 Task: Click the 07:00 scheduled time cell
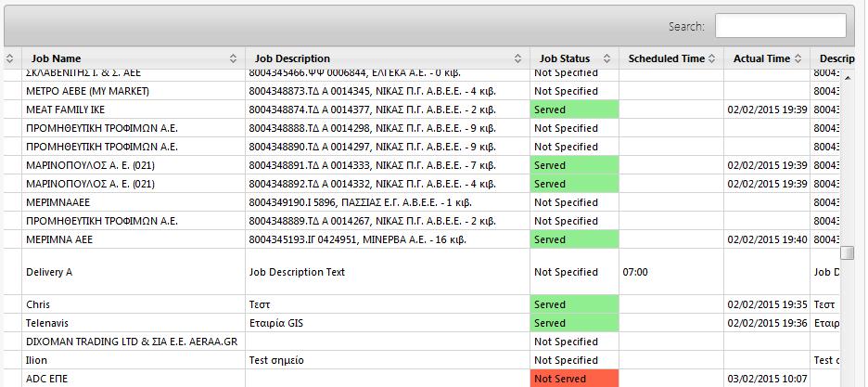click(670, 272)
